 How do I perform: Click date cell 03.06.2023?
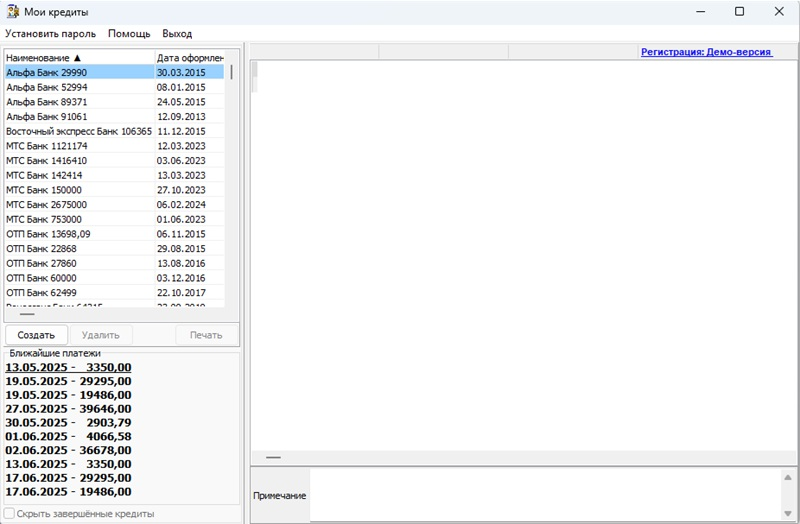pyautogui.click(x=189, y=161)
